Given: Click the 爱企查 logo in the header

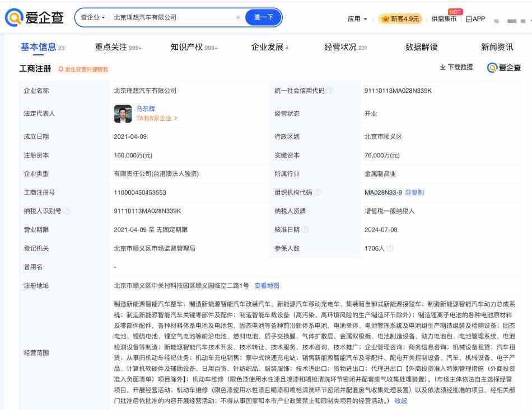Looking at the screenshot, I should pyautogui.click(x=35, y=18).
